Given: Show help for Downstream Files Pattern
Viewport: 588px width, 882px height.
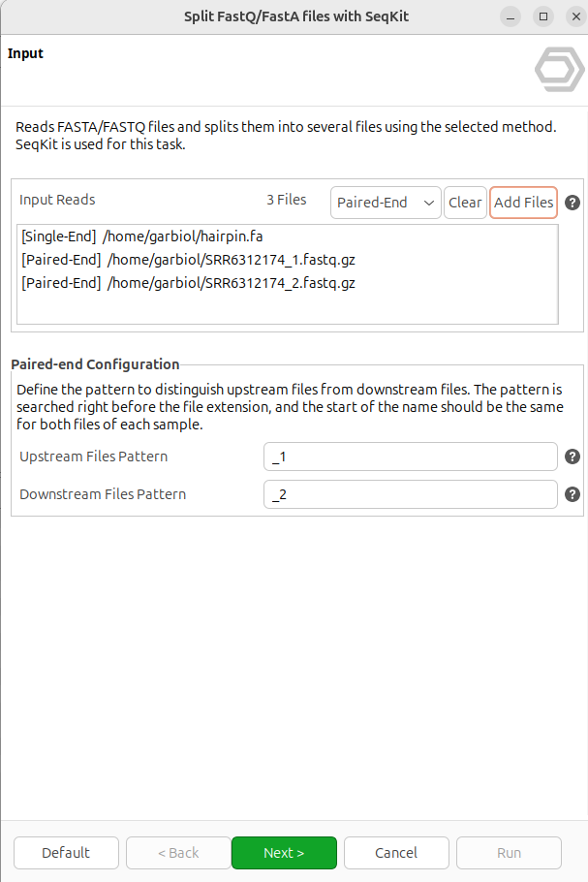Looking at the screenshot, I should click(573, 494).
